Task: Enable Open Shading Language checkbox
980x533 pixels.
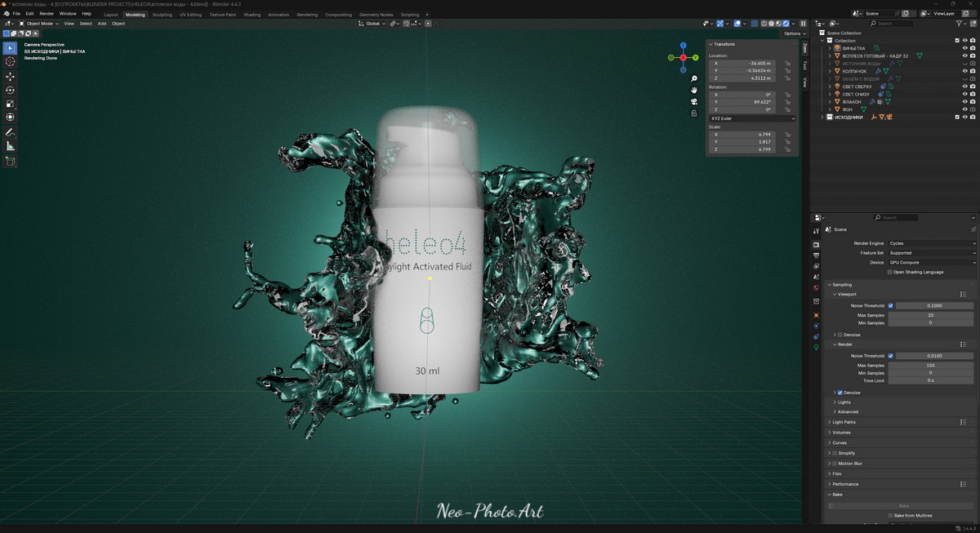Action: coord(890,272)
